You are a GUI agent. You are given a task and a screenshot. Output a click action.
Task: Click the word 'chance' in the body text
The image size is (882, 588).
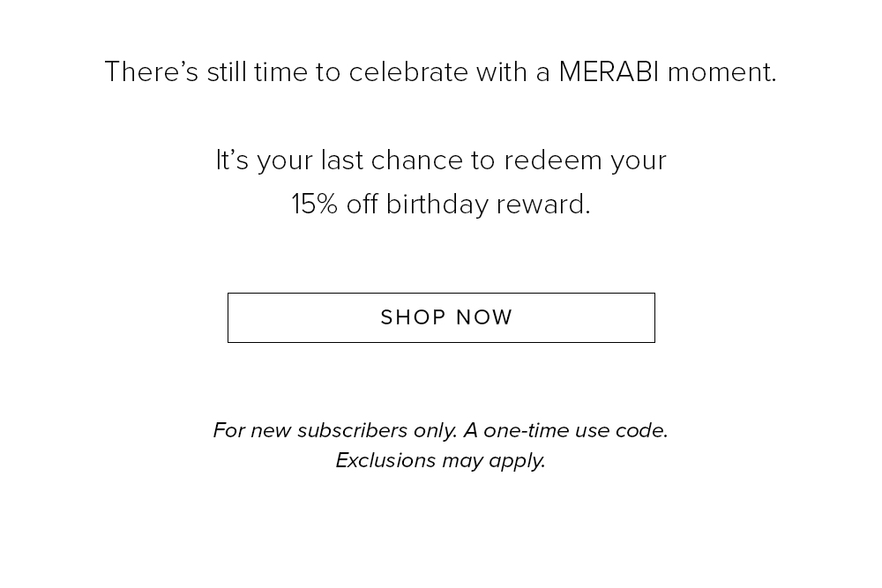pos(417,160)
